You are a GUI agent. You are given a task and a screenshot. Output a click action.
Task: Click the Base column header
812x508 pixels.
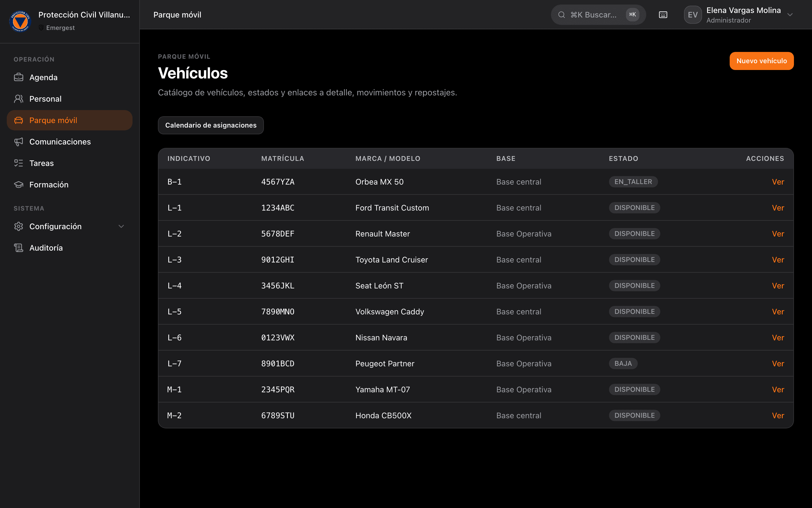pyautogui.click(x=506, y=159)
